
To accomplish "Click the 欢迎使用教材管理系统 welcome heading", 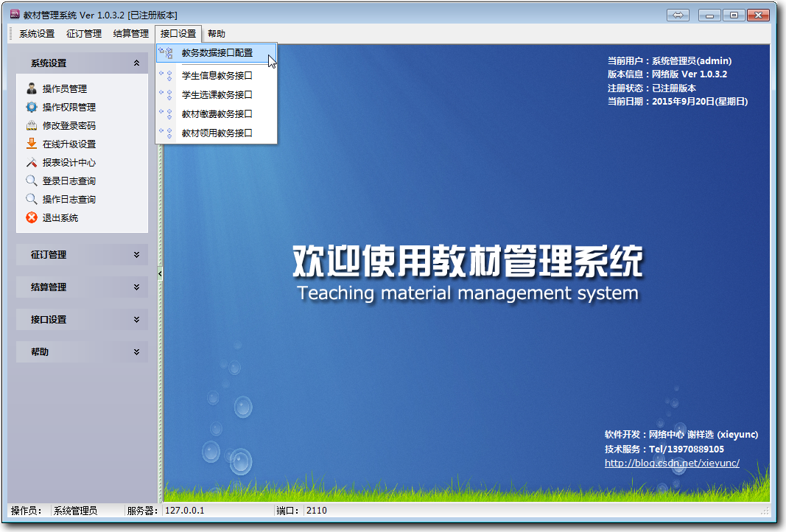I will (467, 261).
